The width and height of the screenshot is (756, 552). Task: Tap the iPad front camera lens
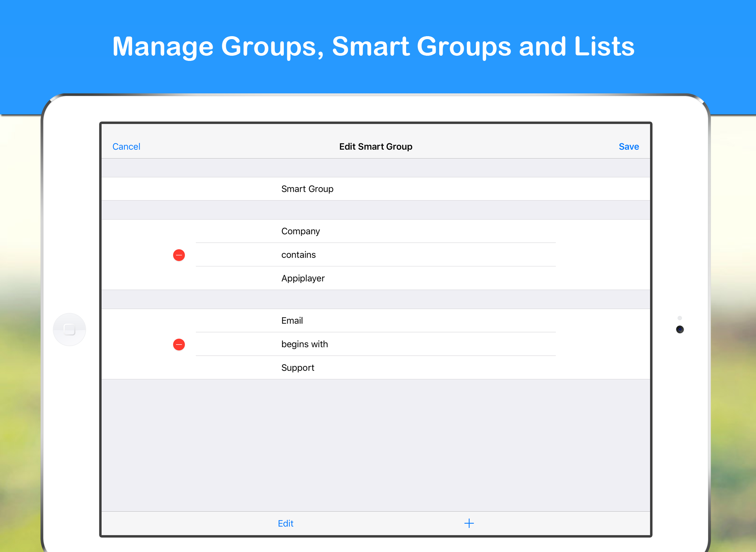coord(680,329)
